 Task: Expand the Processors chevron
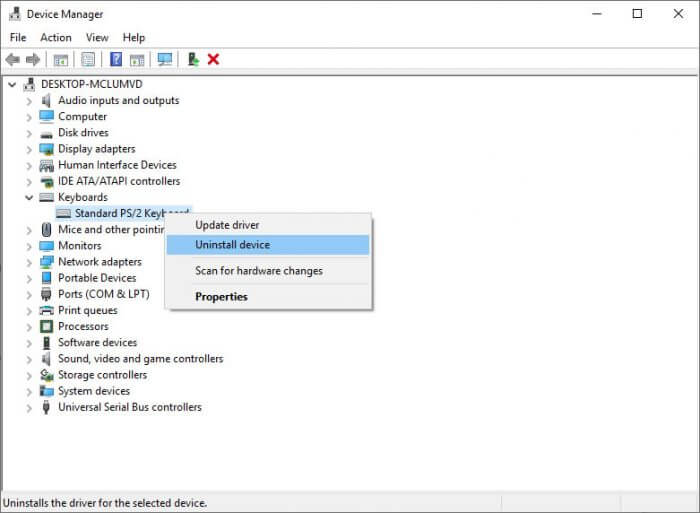(29, 327)
